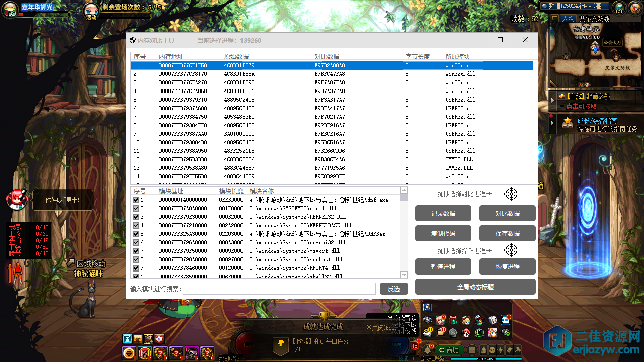This screenshot has height=362, width=644.
Task: Click the notification bell icon
Action: point(427,350)
